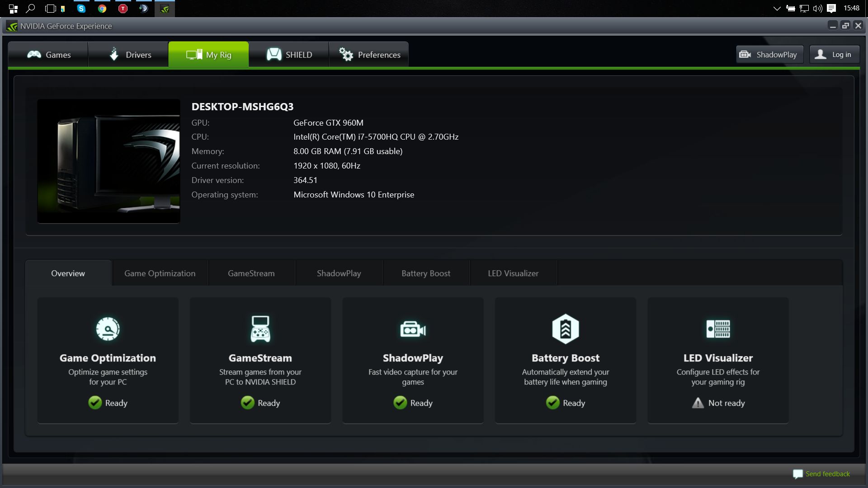The image size is (868, 488).
Task: Click the 15:48 system clock
Action: (x=852, y=8)
